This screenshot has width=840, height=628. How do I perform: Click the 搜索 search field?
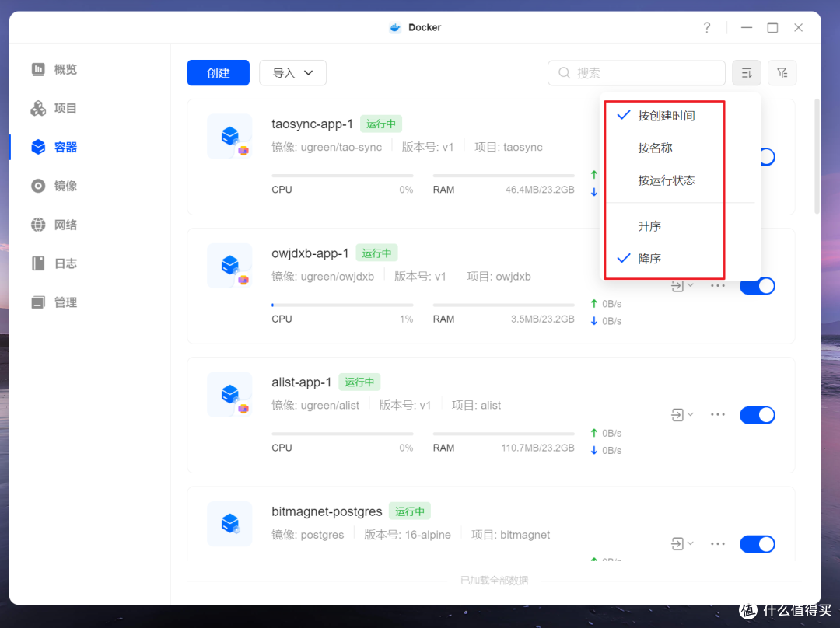tap(636, 73)
